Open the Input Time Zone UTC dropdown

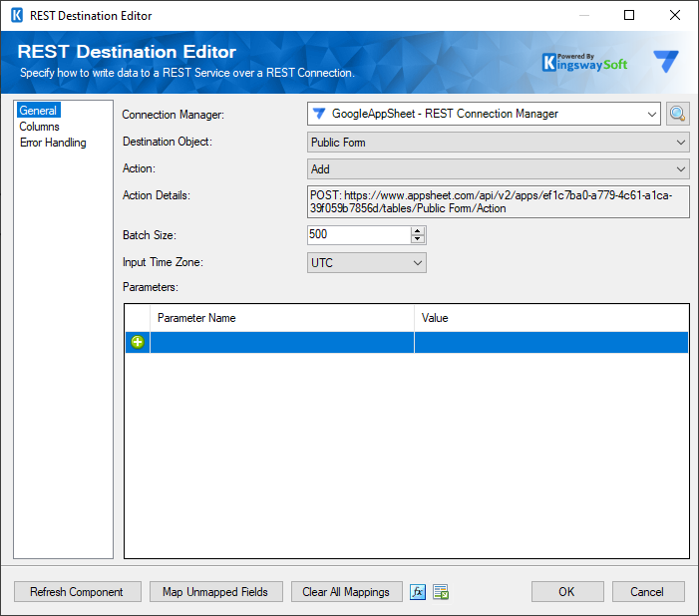[x=366, y=262]
